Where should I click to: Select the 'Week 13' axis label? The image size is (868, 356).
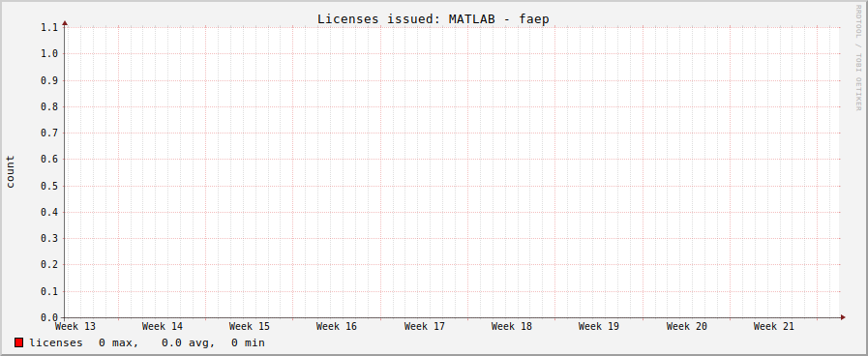75,326
